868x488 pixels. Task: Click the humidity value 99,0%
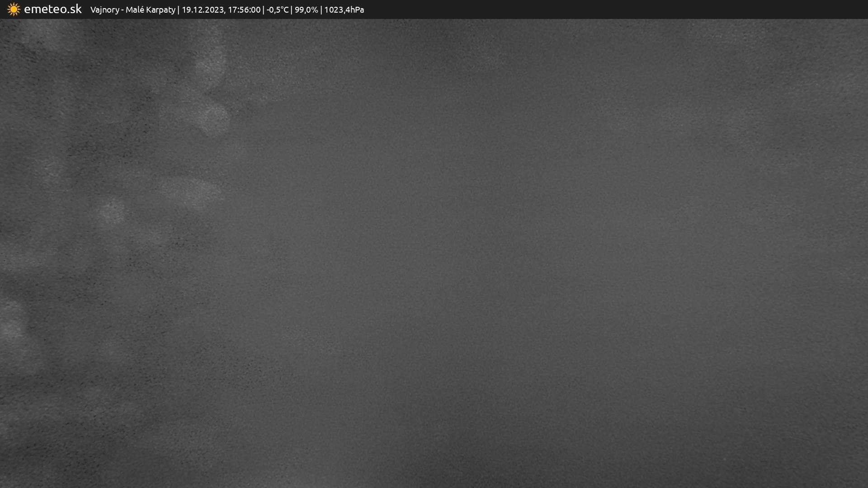click(306, 10)
